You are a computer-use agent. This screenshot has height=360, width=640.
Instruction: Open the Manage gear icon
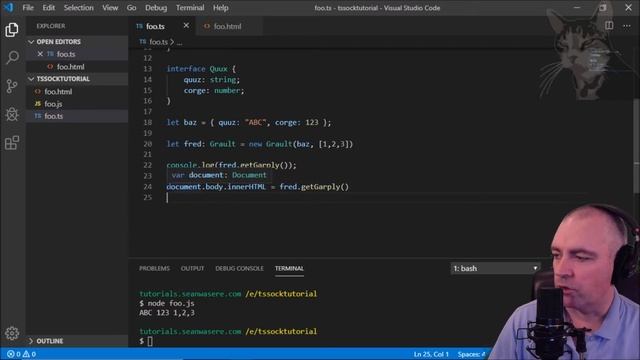tap(12, 333)
